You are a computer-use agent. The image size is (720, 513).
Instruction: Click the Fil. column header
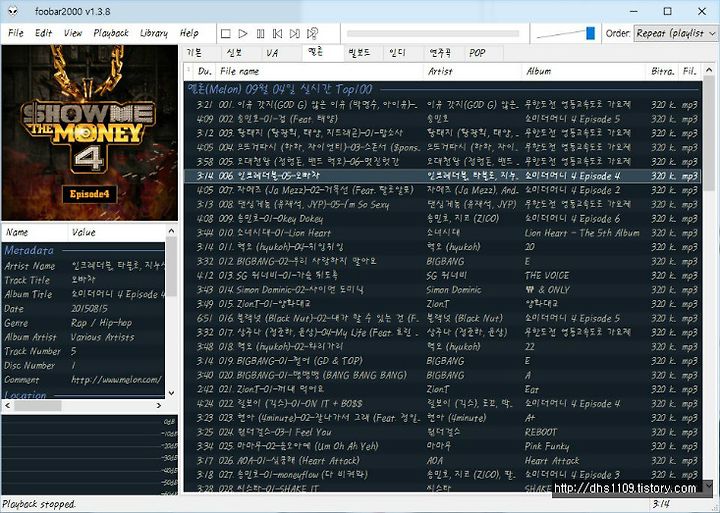click(690, 71)
